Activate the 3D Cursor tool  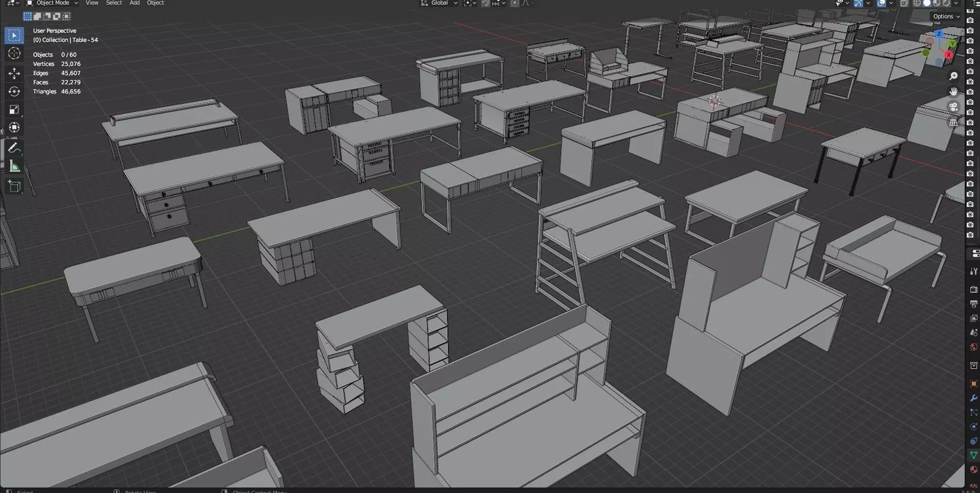pos(14,53)
